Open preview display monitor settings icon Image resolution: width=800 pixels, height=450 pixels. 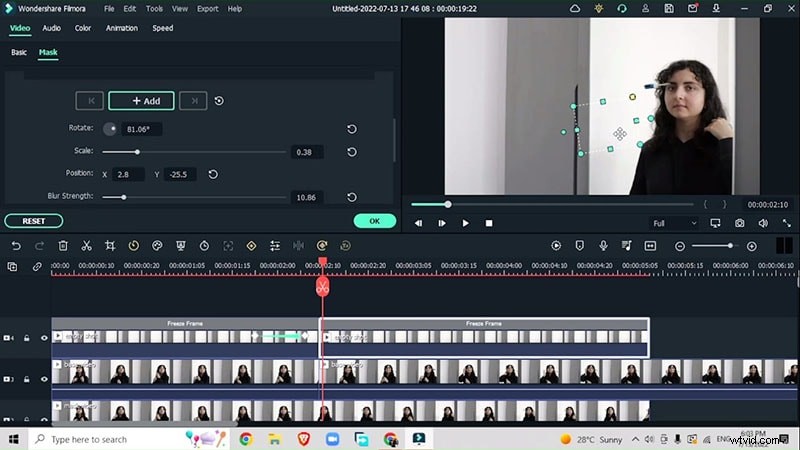tap(715, 223)
